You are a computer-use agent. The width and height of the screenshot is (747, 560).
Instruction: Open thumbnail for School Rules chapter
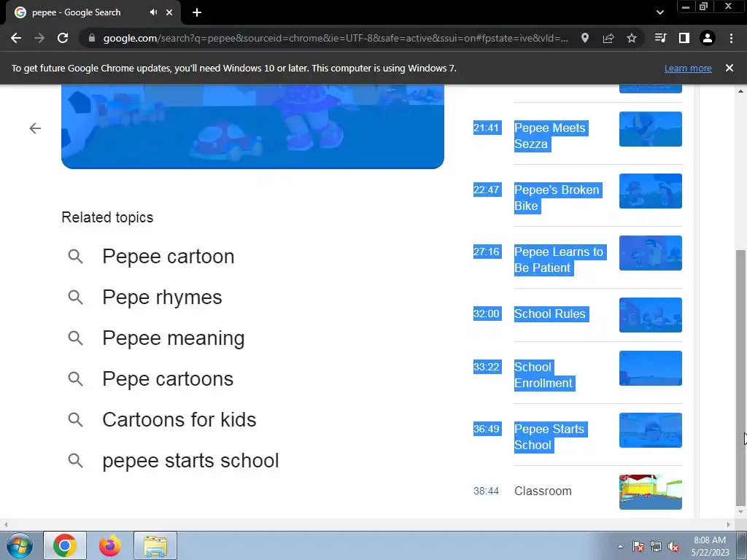650,315
